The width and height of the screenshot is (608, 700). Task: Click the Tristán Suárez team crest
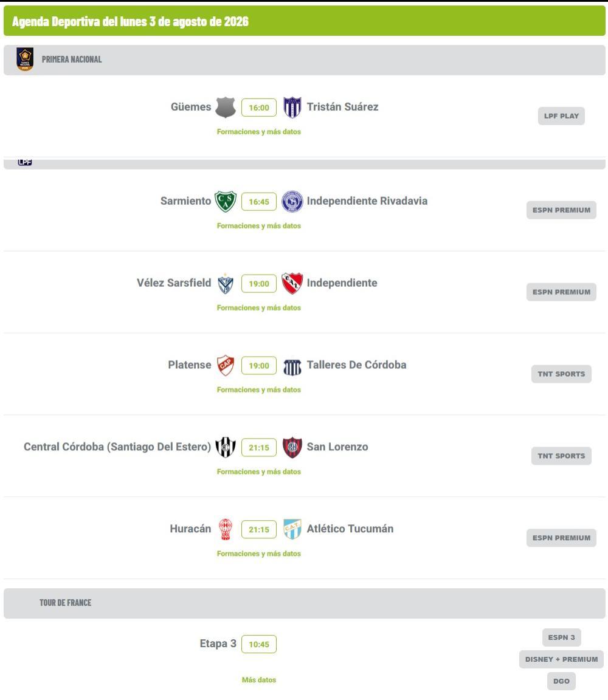[x=292, y=107]
